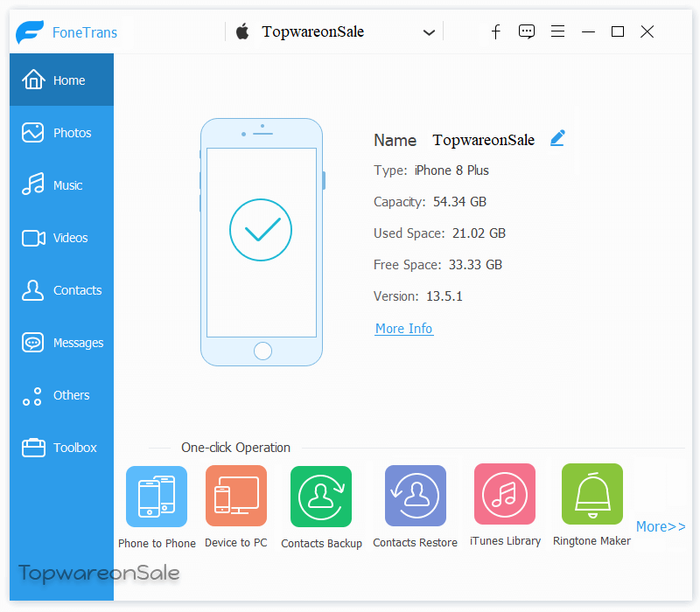Expand the TopwareonSale device dropdown
Viewport: 700px width, 612px height.
click(429, 32)
